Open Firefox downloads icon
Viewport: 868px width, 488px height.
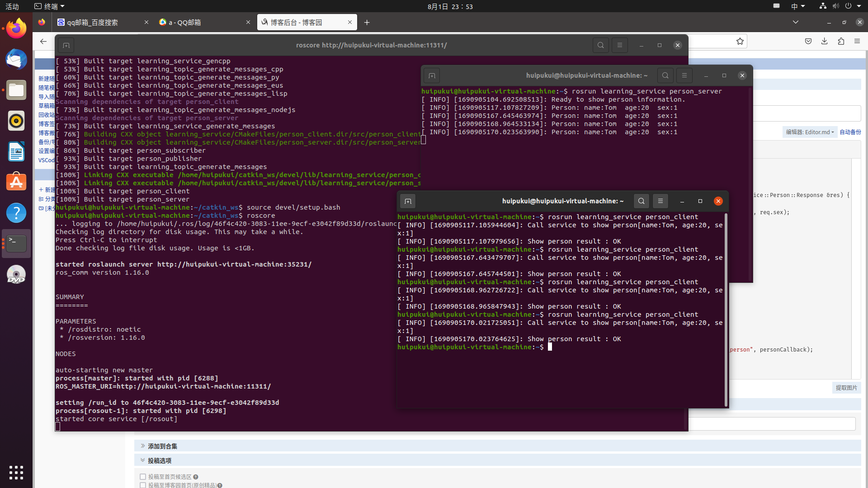[x=825, y=41]
